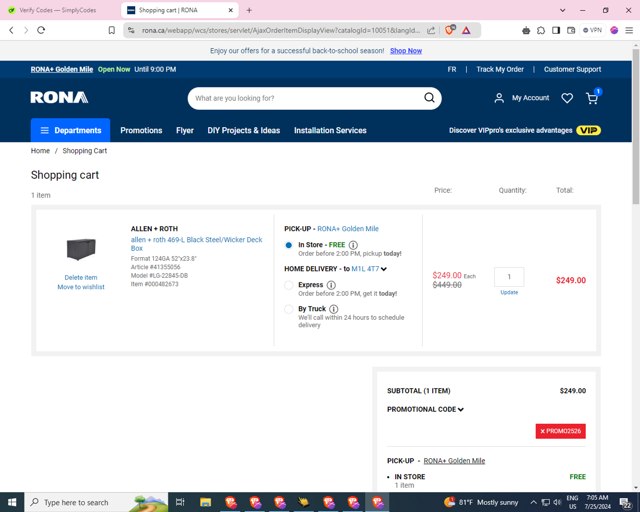The height and width of the screenshot is (512, 640).
Task: Click RONA+ Golden Mile store link in header
Action: 62,69
